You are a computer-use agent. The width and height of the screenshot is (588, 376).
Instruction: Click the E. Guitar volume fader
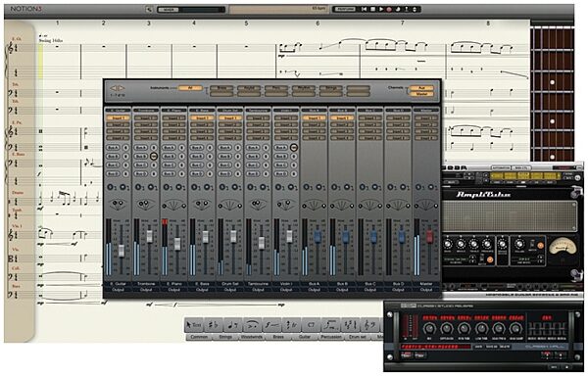(122, 251)
